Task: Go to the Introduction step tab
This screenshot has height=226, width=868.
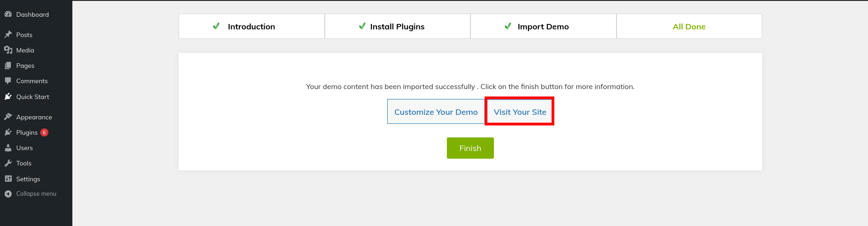Action: pos(251,27)
